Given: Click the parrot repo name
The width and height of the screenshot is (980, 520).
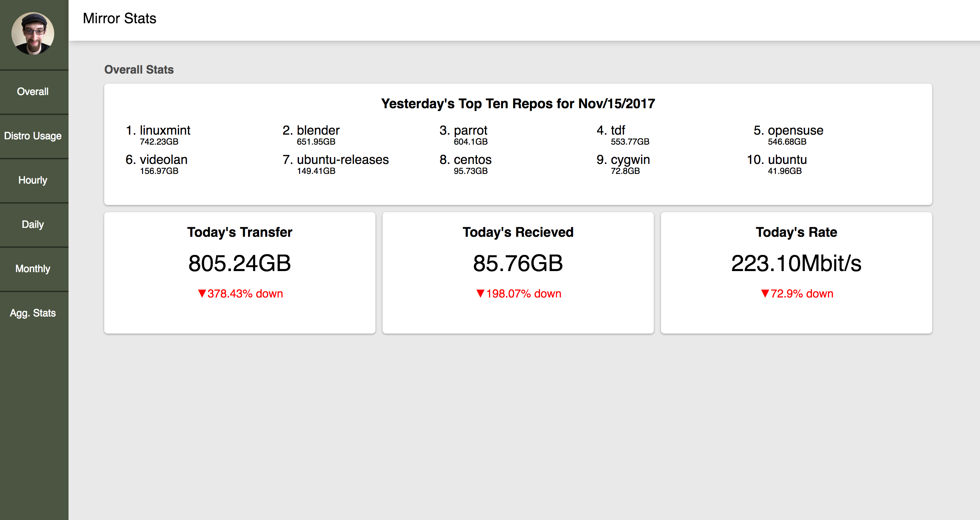Looking at the screenshot, I should point(470,130).
